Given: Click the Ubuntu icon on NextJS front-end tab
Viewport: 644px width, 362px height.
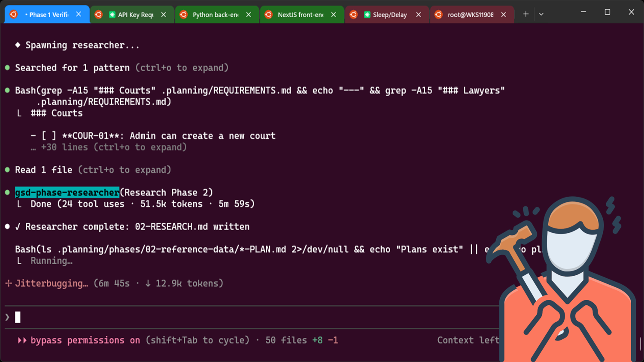Looking at the screenshot, I should pos(269,15).
